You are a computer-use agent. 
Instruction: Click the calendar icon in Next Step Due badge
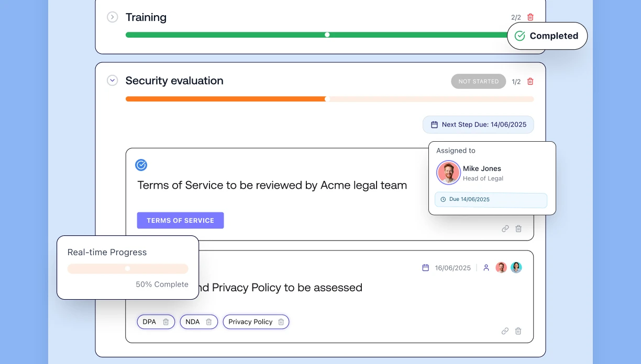(434, 124)
